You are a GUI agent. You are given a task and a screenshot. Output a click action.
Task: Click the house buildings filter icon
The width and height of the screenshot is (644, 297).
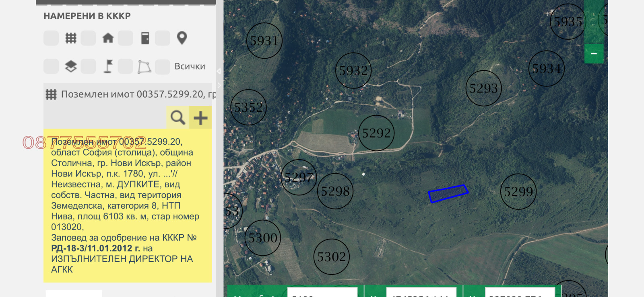(108, 38)
